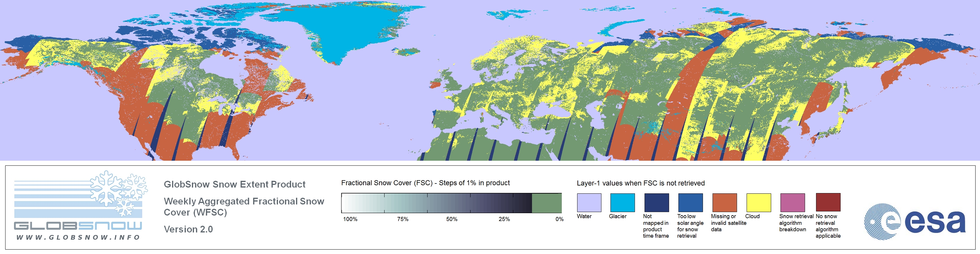Image resolution: width=980 pixels, height=254 pixels.
Task: Click the "25%" scale label
Action: [504, 219]
